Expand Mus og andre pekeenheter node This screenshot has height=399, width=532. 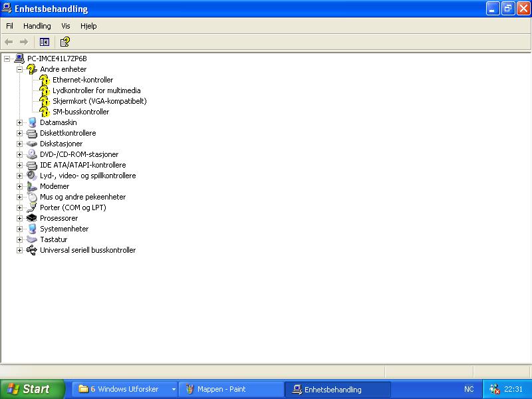[x=20, y=197]
